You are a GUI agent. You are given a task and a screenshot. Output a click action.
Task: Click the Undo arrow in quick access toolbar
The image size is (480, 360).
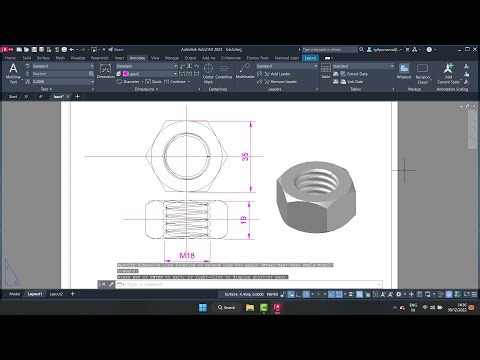[x=71, y=50]
